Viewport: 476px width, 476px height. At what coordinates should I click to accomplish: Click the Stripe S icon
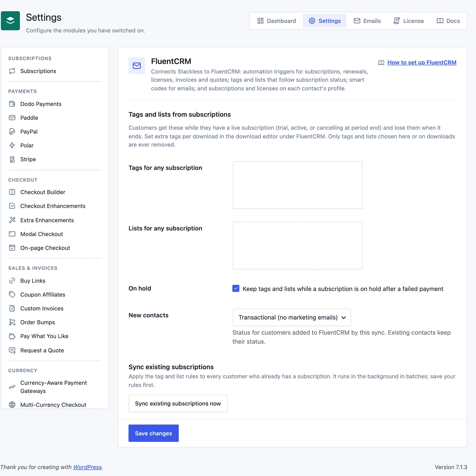(x=12, y=159)
